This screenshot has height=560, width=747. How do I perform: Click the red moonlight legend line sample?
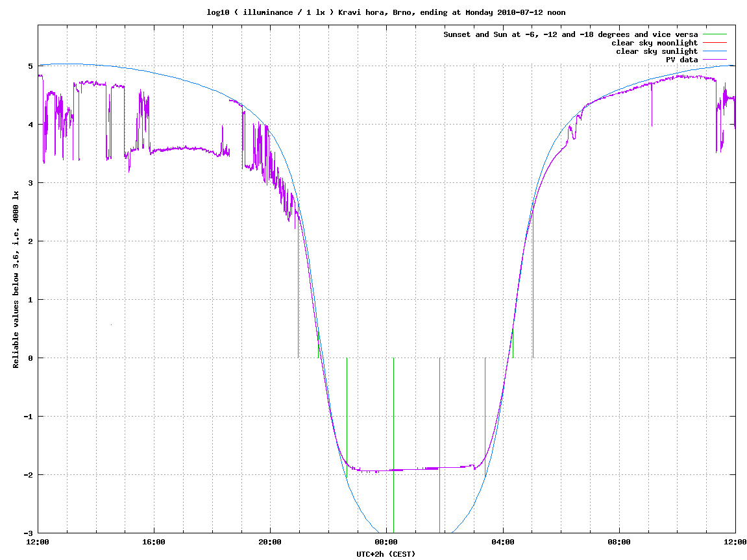point(715,43)
